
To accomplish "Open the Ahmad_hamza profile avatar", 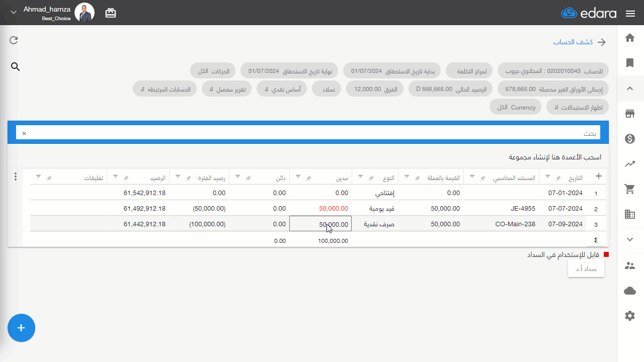I will pyautogui.click(x=85, y=13).
